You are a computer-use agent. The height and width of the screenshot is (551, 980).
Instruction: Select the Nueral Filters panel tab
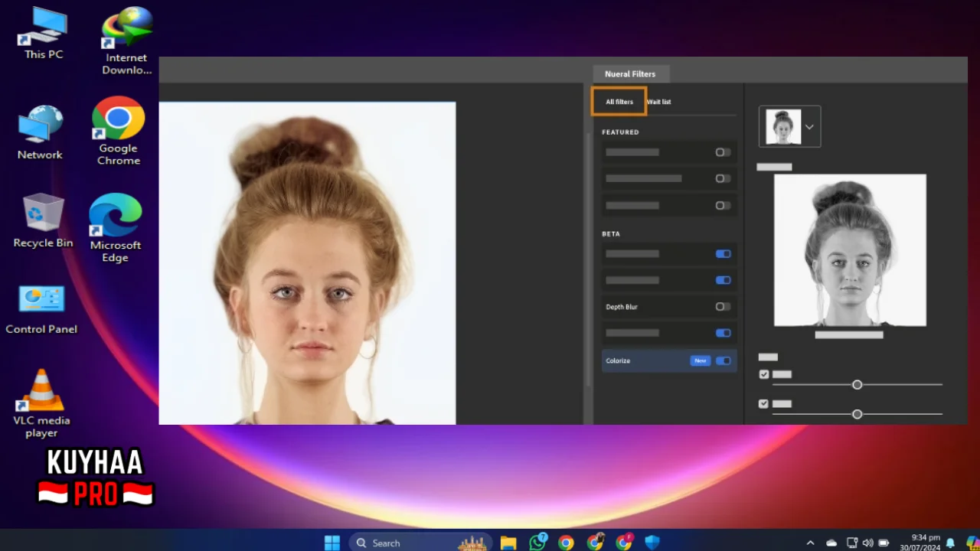(630, 74)
